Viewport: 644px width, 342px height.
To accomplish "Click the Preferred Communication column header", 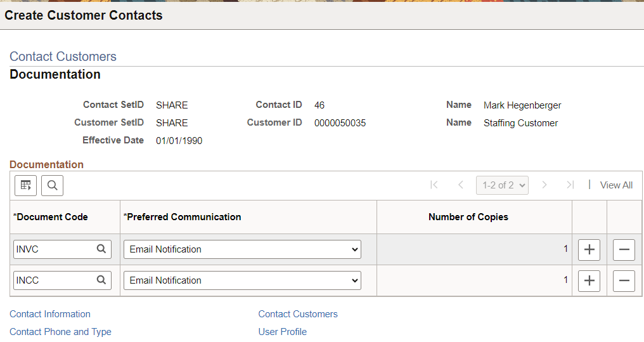I will coord(183,217).
